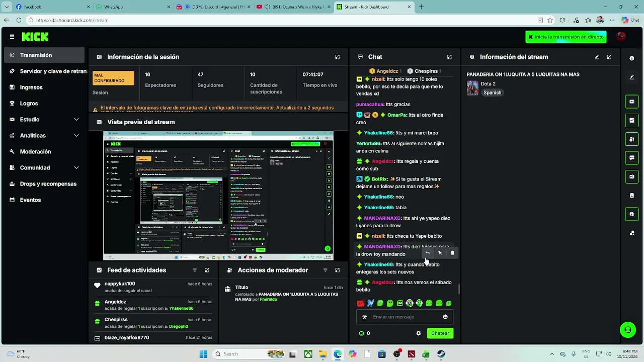Expand the Chat panel to fullscreen
Viewport: 644px width, 362px height.
[x=449, y=57]
